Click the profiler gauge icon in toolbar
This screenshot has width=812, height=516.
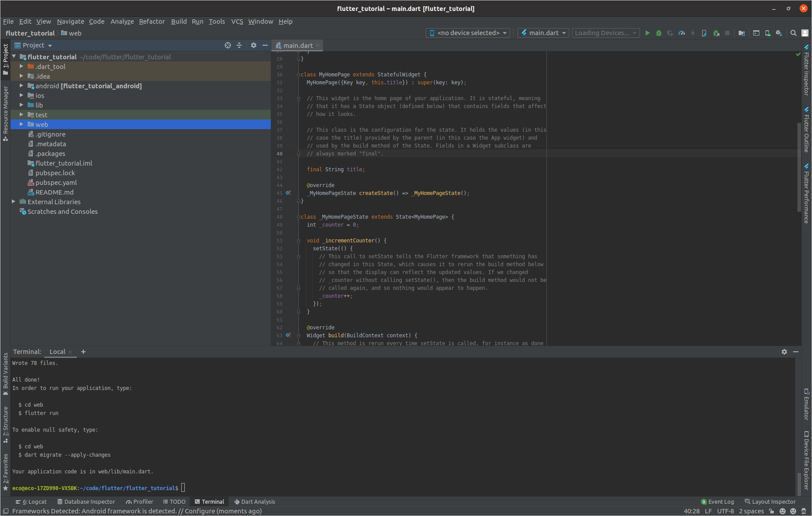681,33
